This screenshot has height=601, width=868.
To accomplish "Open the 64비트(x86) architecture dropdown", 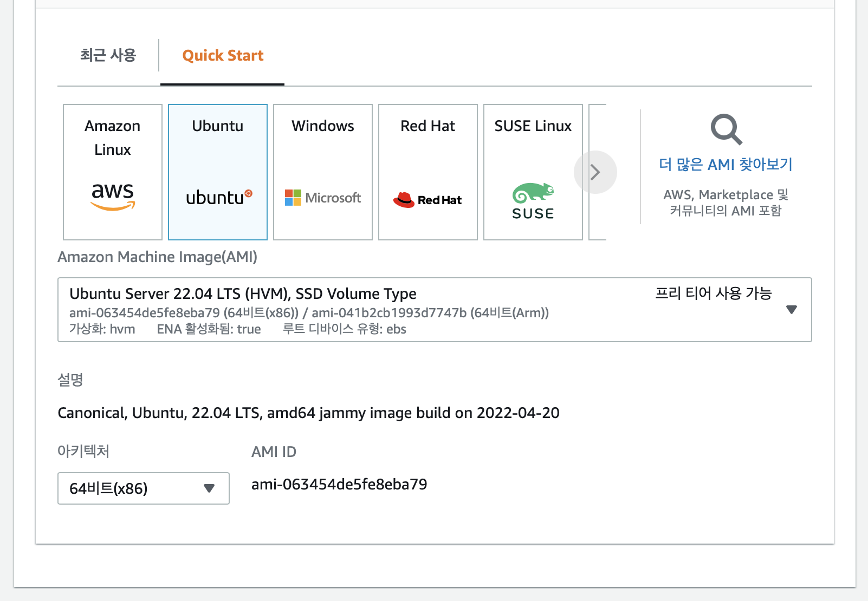I will click(144, 488).
